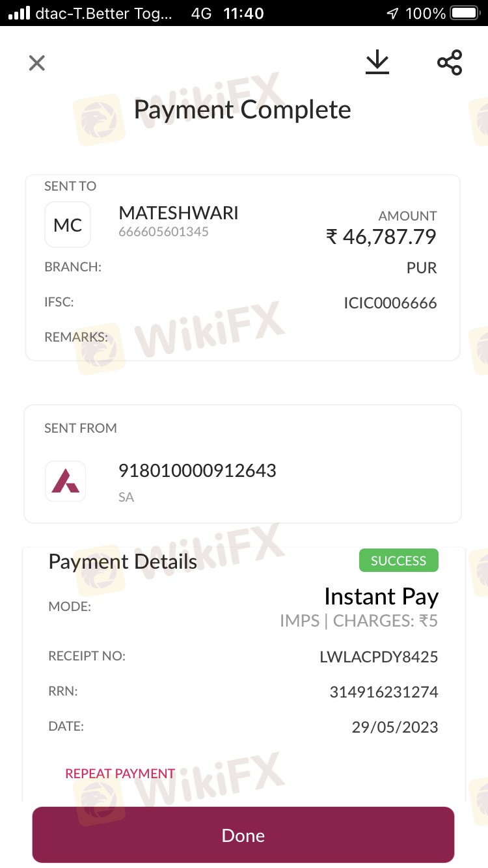Image resolution: width=488 pixels, height=868 pixels.
Task: Tap the Payment Complete heading
Action: 242,109
